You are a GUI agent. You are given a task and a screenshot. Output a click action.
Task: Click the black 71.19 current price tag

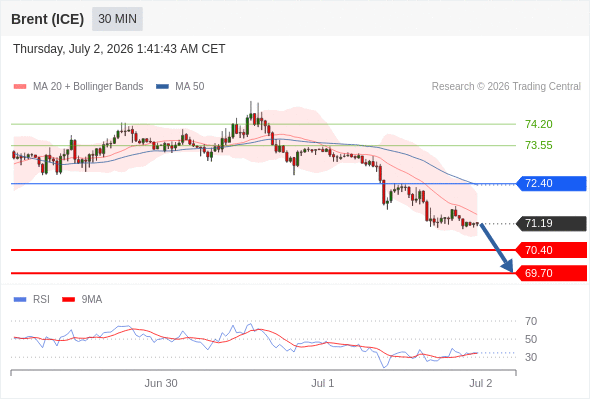point(552,224)
